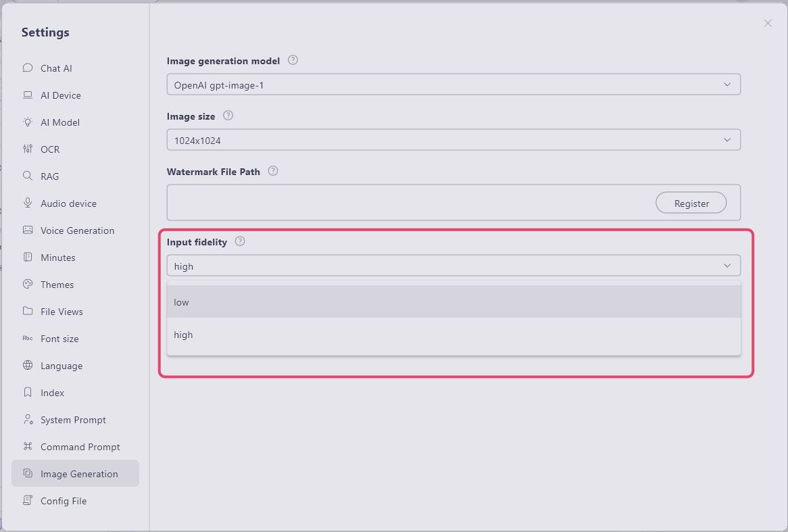This screenshot has width=788, height=532.
Task: Choose the high option in the list
Action: [x=453, y=335]
